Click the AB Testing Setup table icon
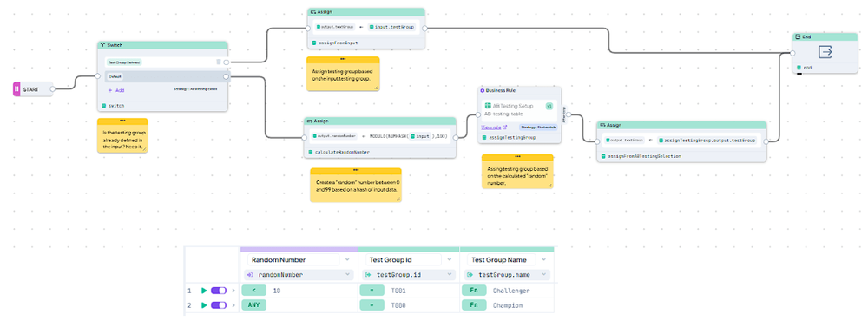 (488, 106)
